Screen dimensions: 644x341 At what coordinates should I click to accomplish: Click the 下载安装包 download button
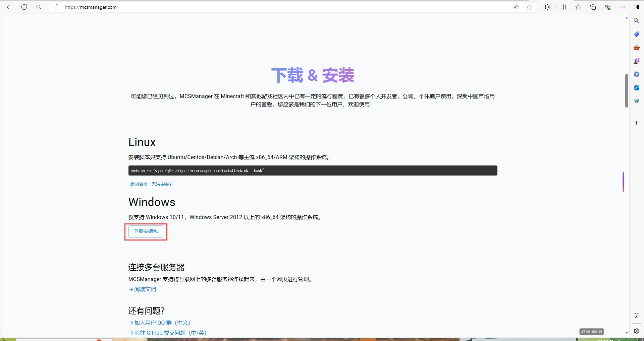146,231
